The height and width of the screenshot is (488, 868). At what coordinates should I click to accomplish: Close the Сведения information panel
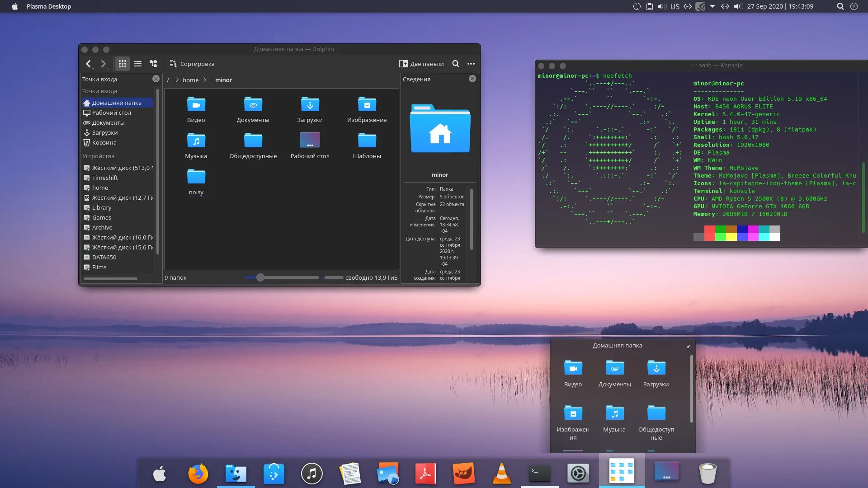click(x=472, y=79)
